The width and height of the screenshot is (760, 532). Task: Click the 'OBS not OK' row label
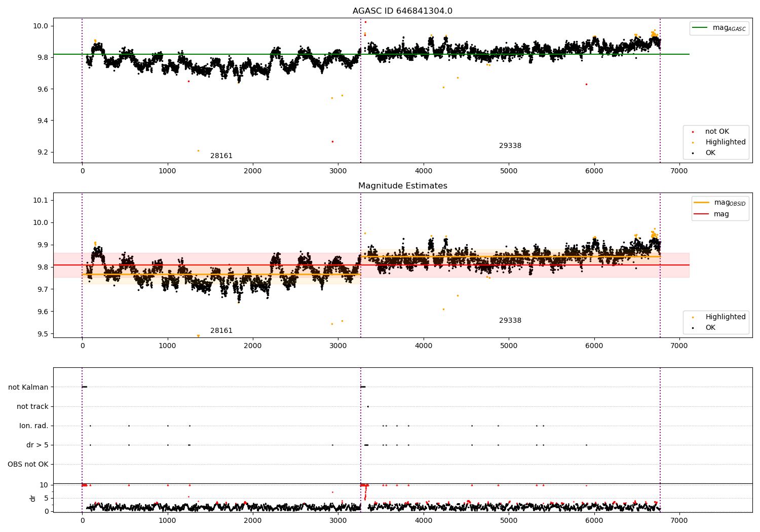point(28,464)
